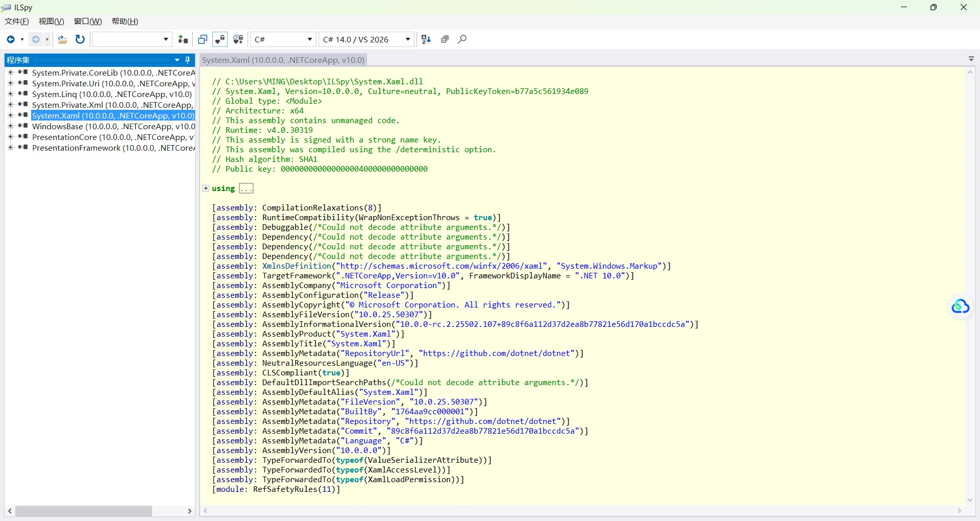
Task: Toggle the open-in-new-tab toolbar button
Action: click(203, 39)
